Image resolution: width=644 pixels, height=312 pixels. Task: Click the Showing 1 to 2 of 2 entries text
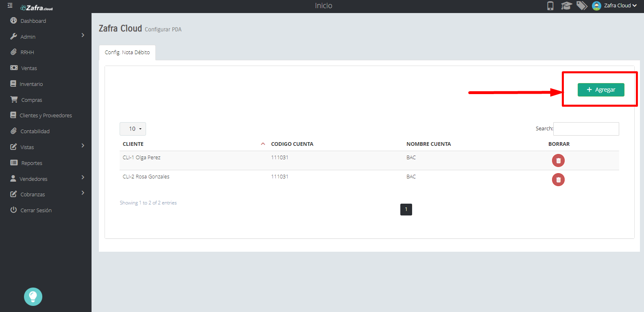pyautogui.click(x=148, y=203)
